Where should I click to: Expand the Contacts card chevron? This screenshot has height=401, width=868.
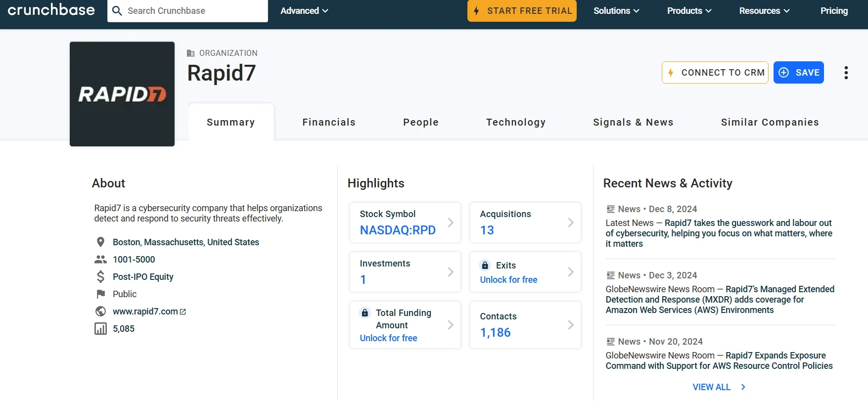(571, 325)
